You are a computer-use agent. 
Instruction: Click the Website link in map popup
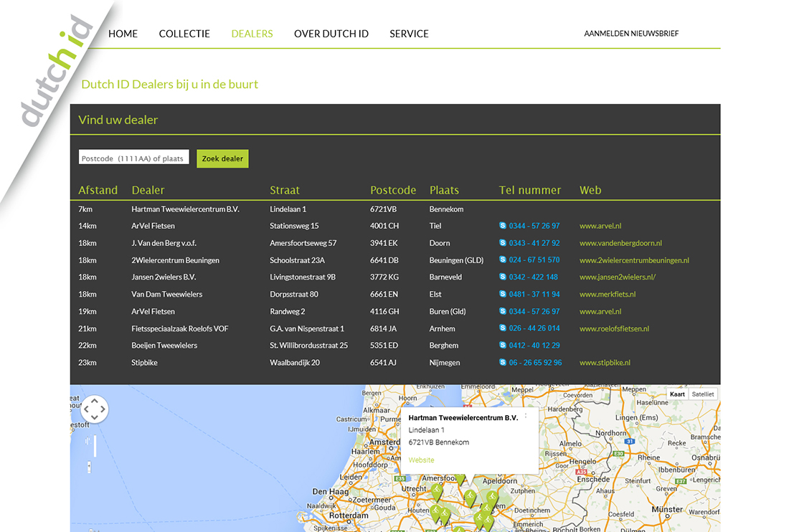tap(421, 460)
